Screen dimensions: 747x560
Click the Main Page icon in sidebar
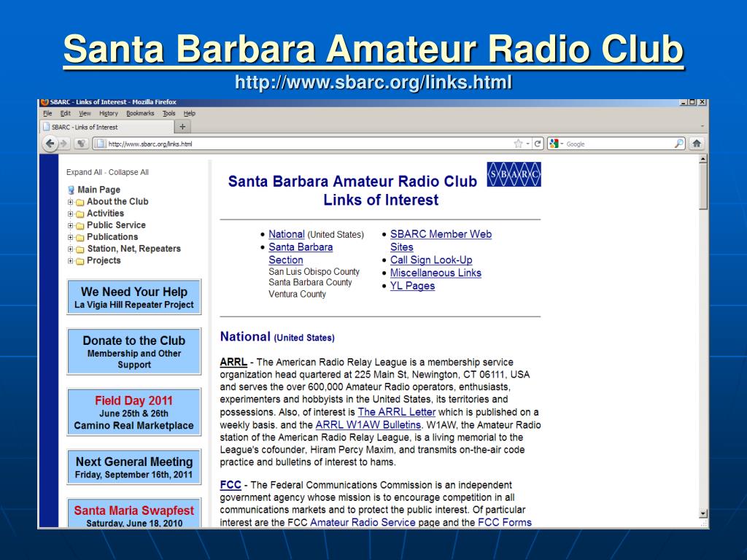71,190
